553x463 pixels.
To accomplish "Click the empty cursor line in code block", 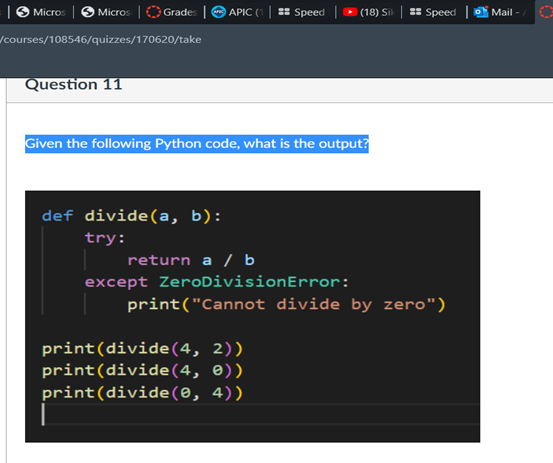I will pos(260,414).
